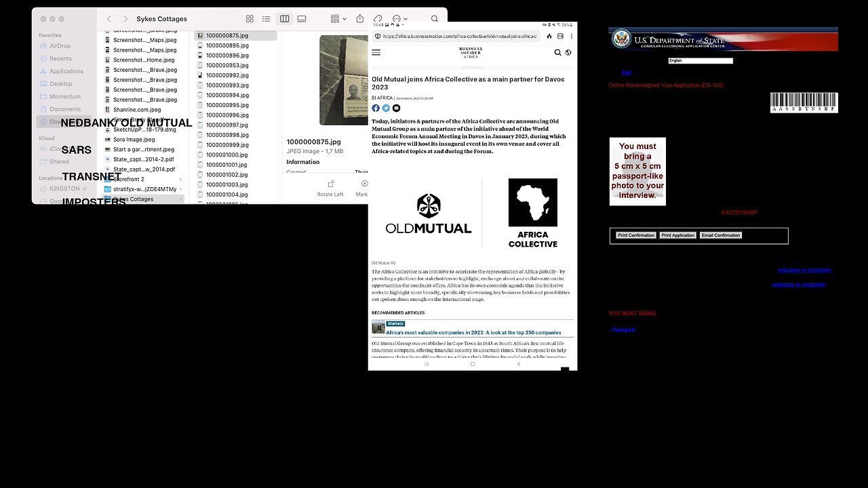The height and width of the screenshot is (488, 868).
Task: Expand the Storefront 2 folder chevron
Action: (x=180, y=180)
